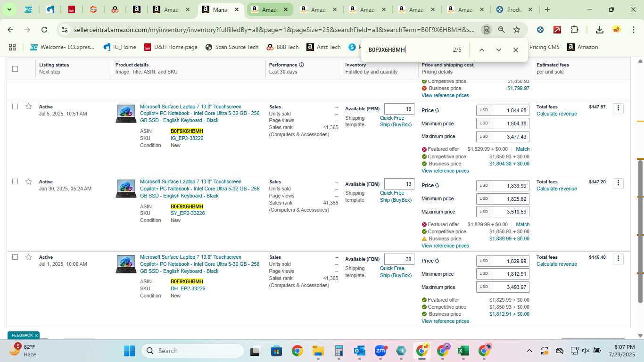Image resolution: width=644 pixels, height=362 pixels.
Task: Open File Explorer from the taskbar
Action: click(318, 351)
